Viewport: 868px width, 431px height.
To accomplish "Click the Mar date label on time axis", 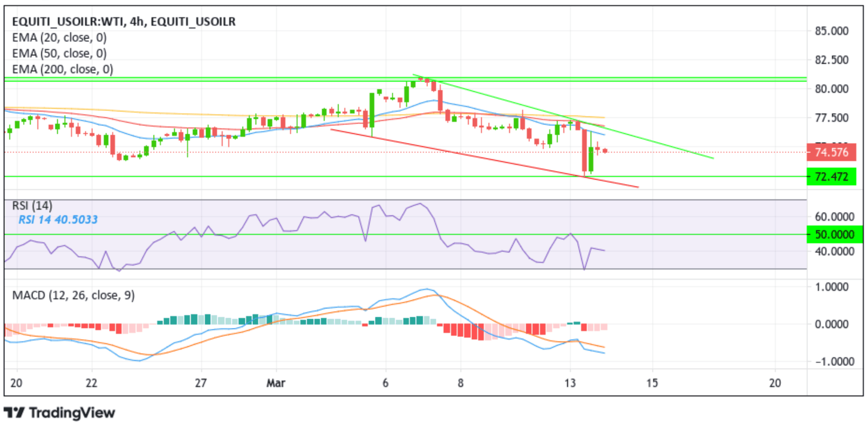I will click(276, 383).
